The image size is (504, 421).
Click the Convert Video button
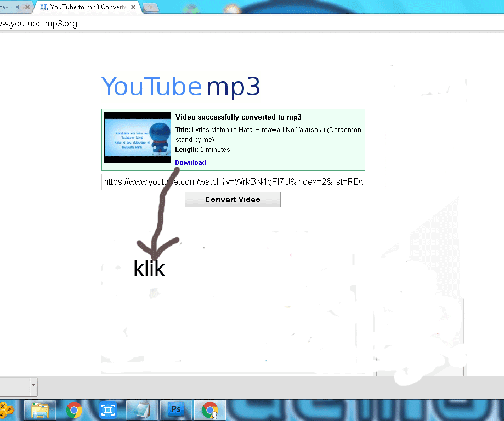tap(233, 200)
